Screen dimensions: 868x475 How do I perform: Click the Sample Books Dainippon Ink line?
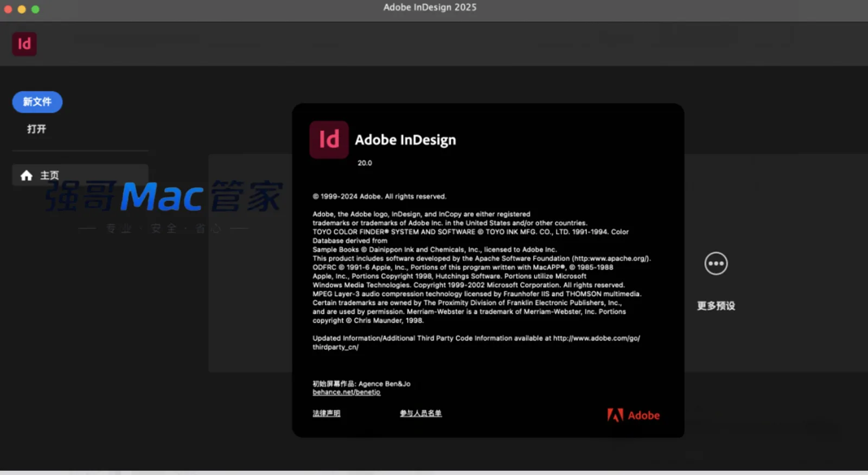(435, 249)
